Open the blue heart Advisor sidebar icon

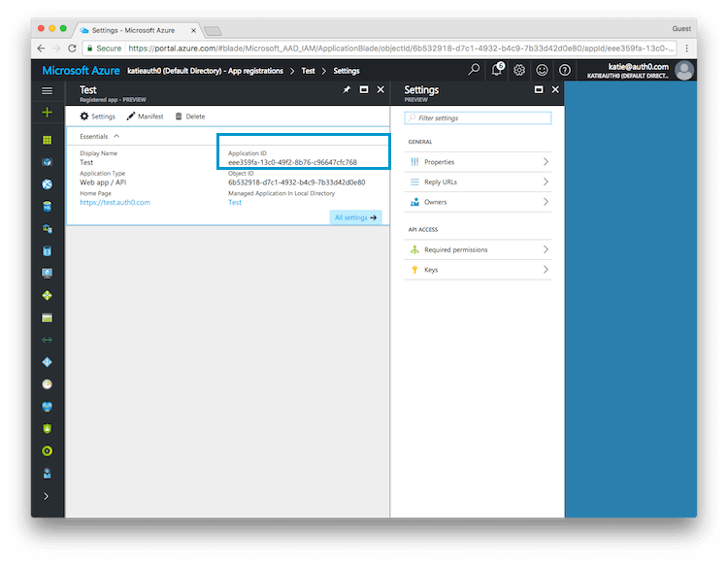(47, 407)
